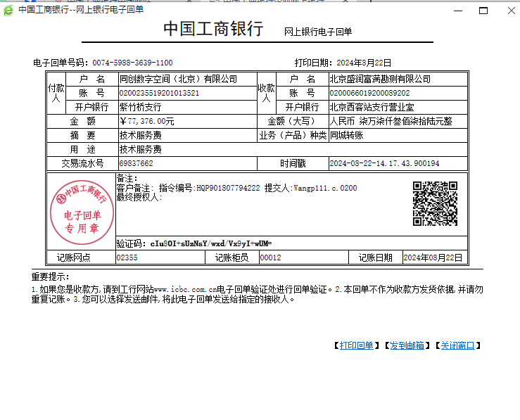
Task: Click payee name 北京盛润富满勘测有限公司
Action: 380,79
